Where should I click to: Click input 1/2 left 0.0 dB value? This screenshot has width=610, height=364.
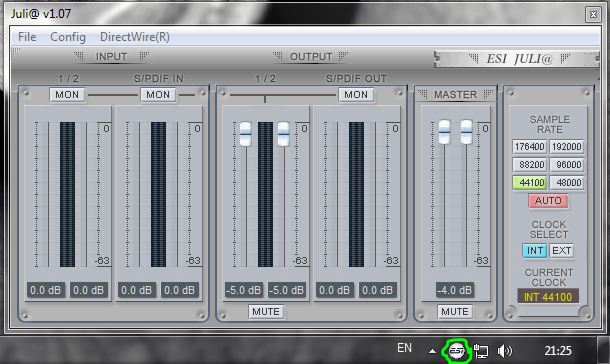(46, 290)
